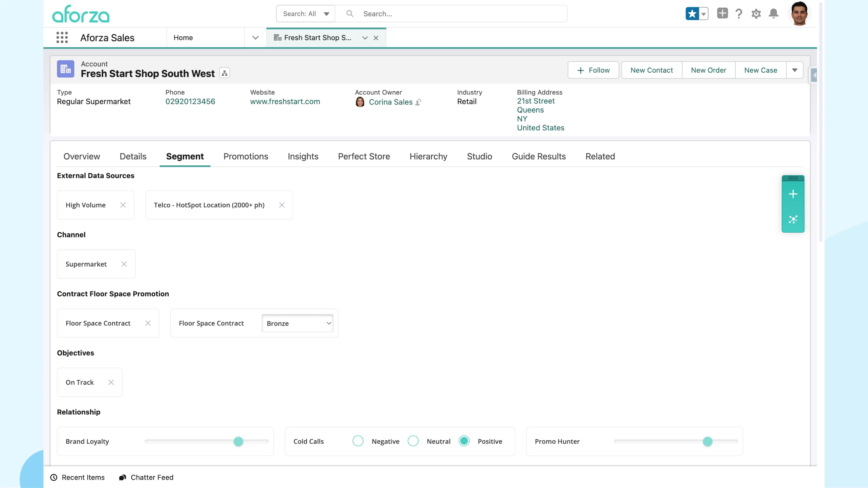
Task: Open the Global Actions plus icon
Action: click(x=722, y=13)
